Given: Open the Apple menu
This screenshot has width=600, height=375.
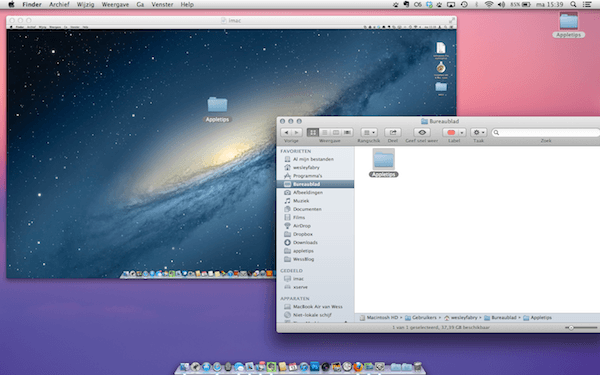Looking at the screenshot, I should coord(11,5).
